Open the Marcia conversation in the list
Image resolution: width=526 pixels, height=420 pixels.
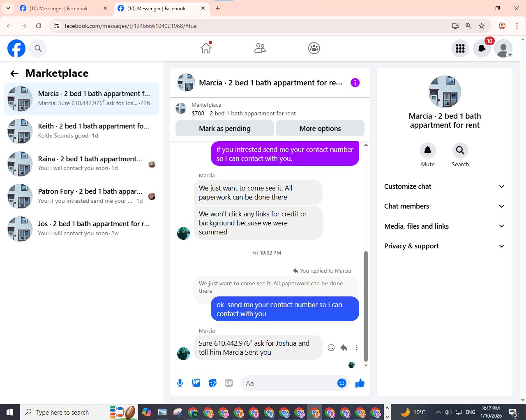pyautogui.click(x=81, y=99)
